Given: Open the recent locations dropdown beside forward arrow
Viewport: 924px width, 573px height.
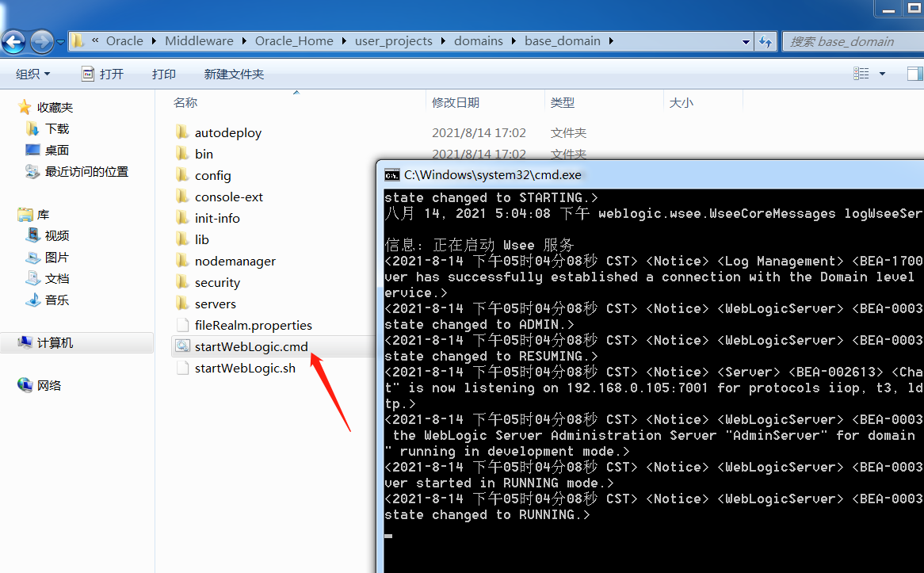Looking at the screenshot, I should [x=60, y=43].
